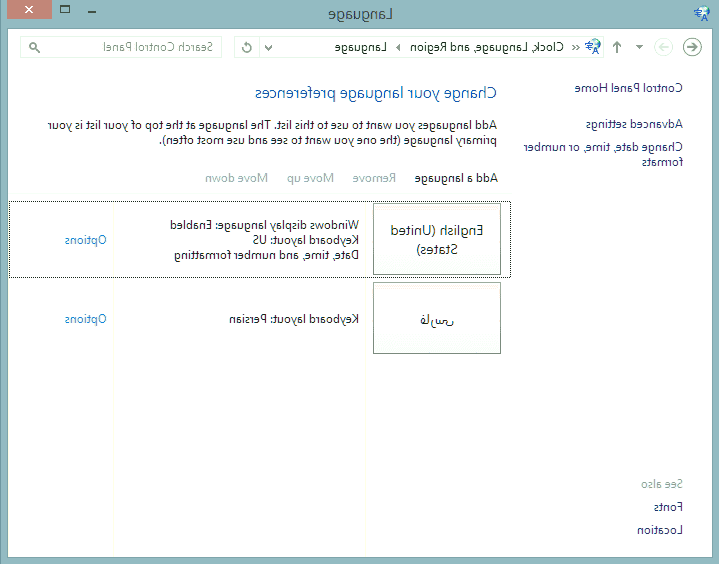Viewport: 719px width, 564px height.
Task: Select the English (United States) language tile
Action: pyautogui.click(x=437, y=239)
